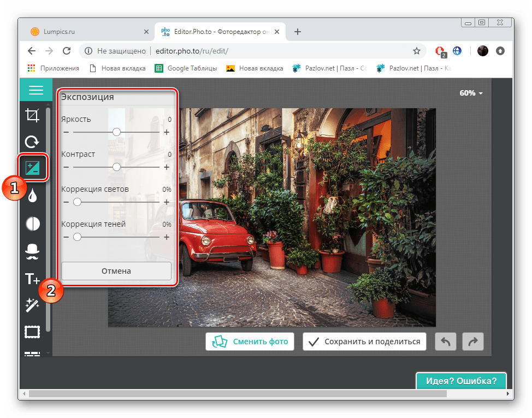The image size is (532, 418).
Task: Switch to the Editor.Pho.to tab
Action: tap(221, 32)
